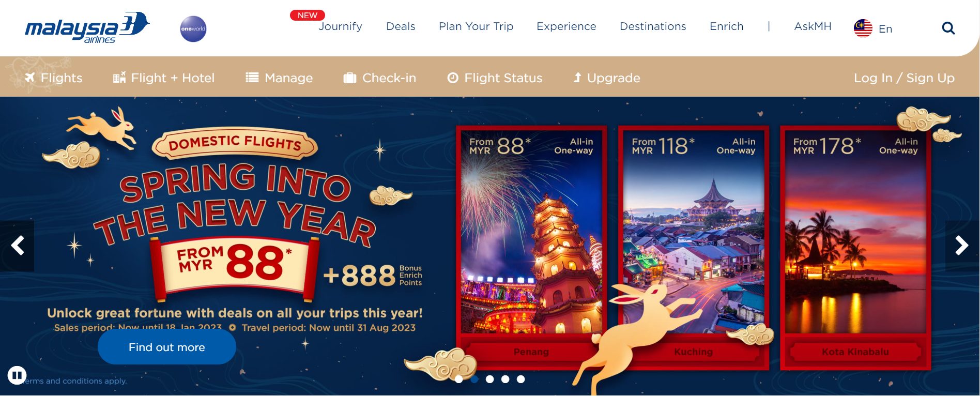Select the Check-in tab
The height and width of the screenshot is (396, 980).
pos(379,78)
